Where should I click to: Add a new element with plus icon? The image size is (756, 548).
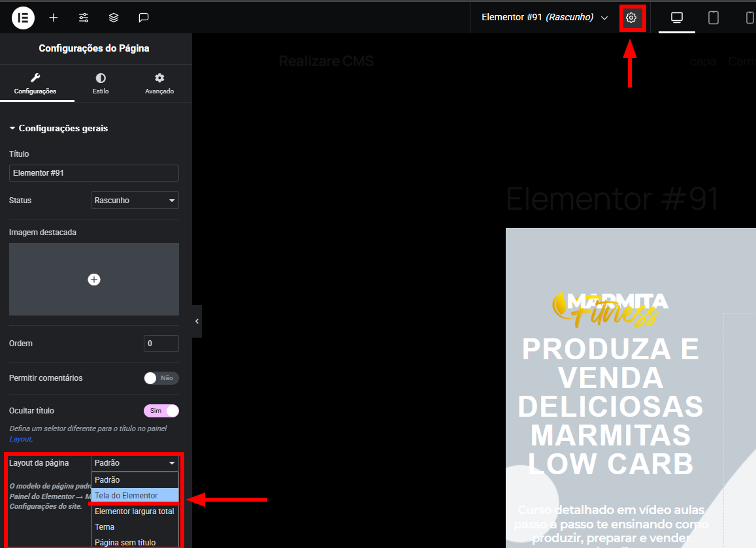tap(54, 18)
